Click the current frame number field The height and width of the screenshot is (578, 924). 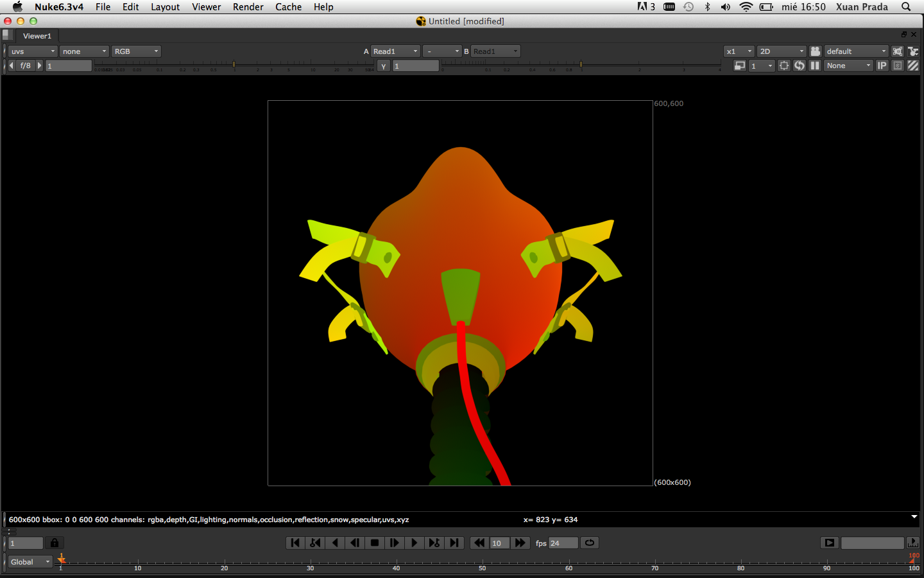[26, 543]
